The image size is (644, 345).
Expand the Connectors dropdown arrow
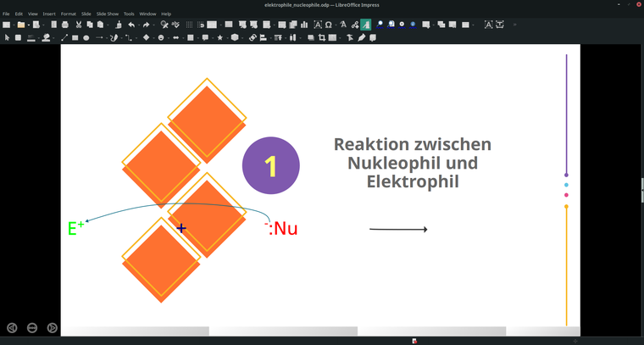136,38
